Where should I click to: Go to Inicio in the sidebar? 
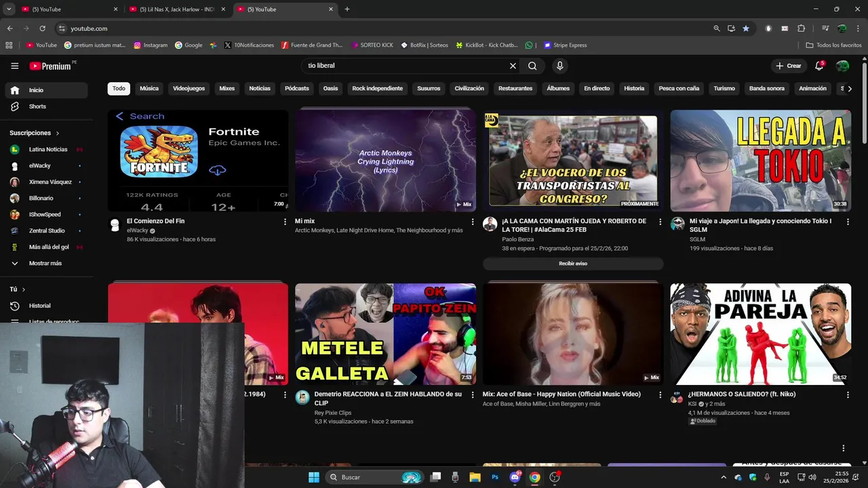[47, 90]
